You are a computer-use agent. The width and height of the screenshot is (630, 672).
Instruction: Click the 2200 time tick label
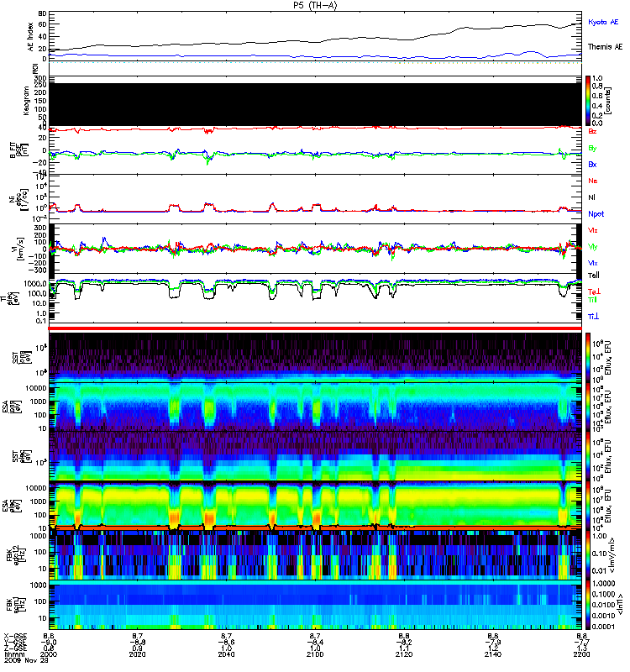tap(581, 654)
